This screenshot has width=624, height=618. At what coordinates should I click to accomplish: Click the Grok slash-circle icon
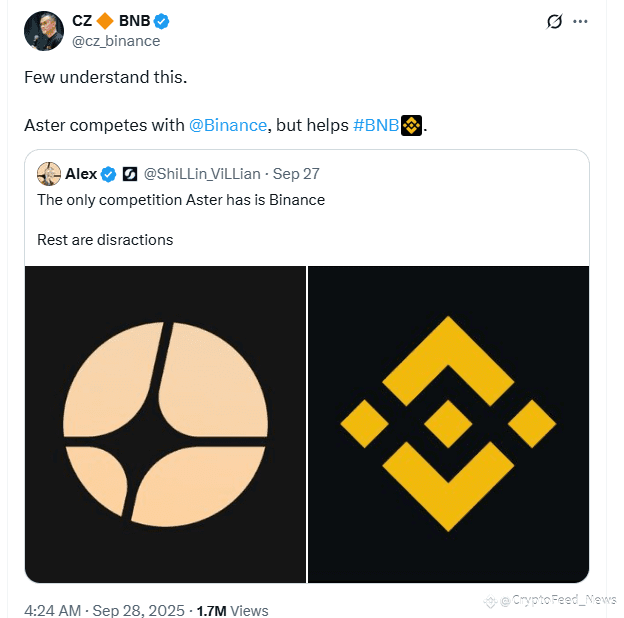pyautogui.click(x=554, y=21)
